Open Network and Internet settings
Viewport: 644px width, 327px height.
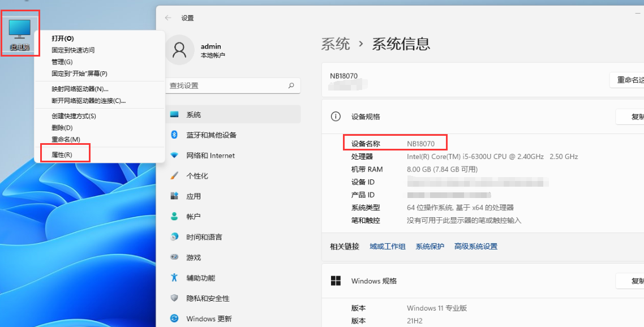pos(210,156)
